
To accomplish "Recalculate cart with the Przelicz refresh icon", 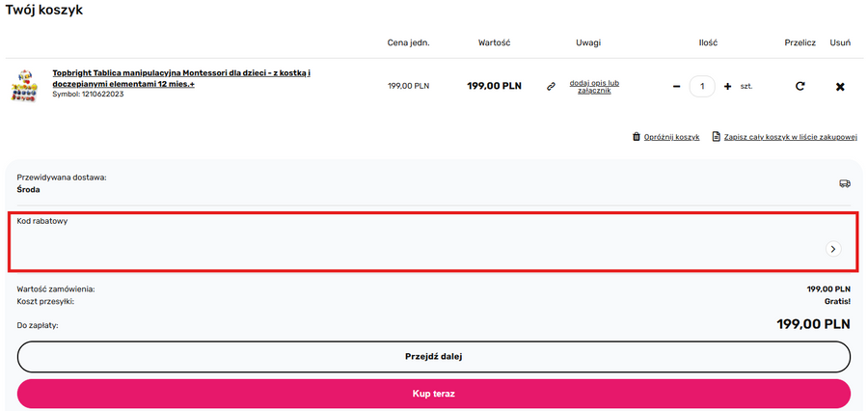I will (800, 86).
